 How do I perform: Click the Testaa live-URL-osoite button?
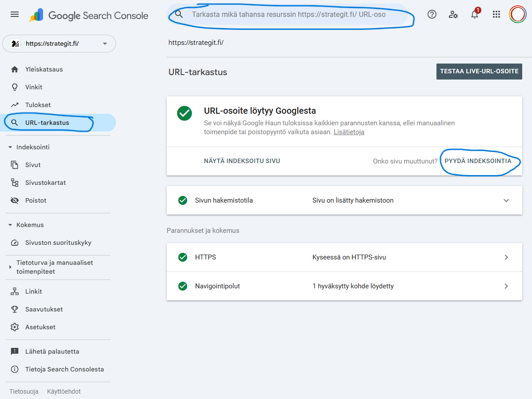click(x=479, y=72)
